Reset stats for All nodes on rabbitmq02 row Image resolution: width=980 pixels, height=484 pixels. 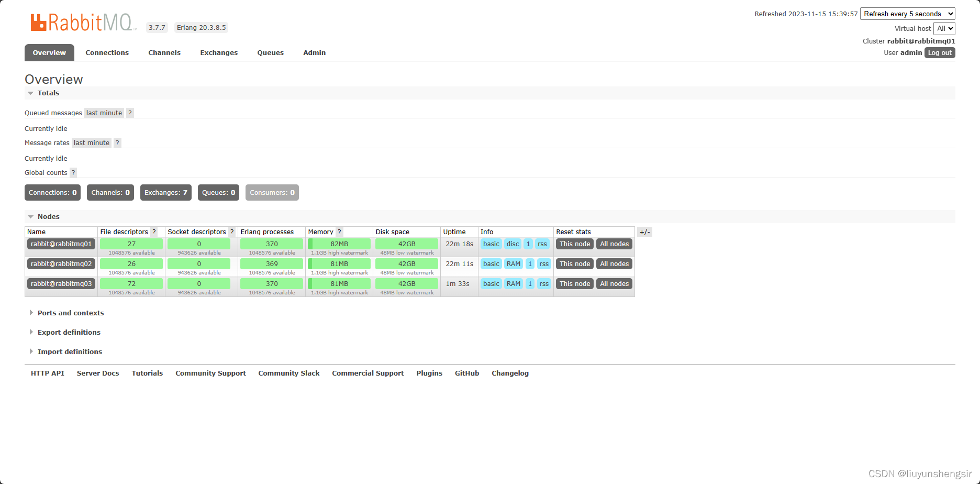pyautogui.click(x=614, y=263)
